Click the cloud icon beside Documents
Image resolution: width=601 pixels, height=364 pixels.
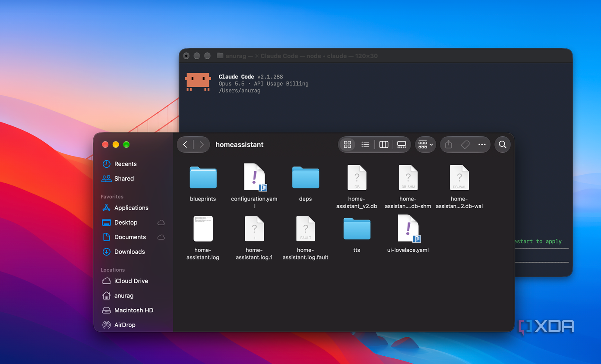[161, 237]
